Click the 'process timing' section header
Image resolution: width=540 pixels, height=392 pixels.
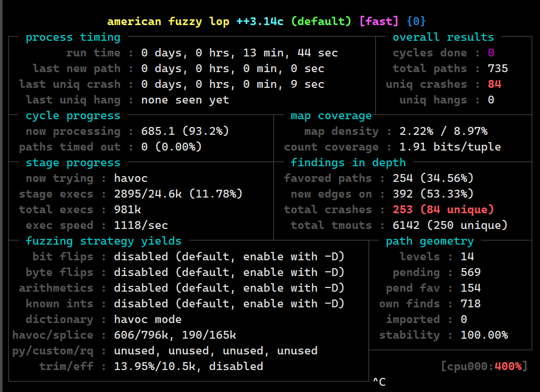pyautogui.click(x=73, y=37)
